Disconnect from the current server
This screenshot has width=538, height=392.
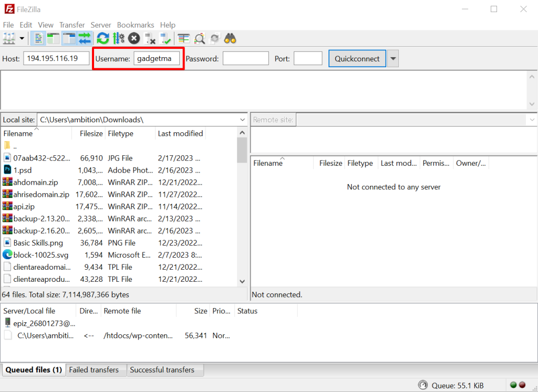(150, 38)
